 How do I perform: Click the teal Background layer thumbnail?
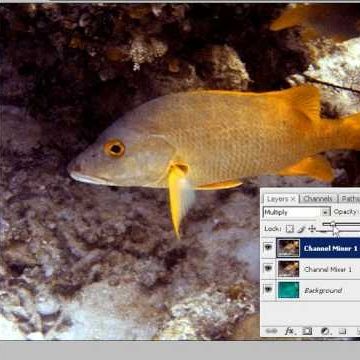tap(289, 290)
